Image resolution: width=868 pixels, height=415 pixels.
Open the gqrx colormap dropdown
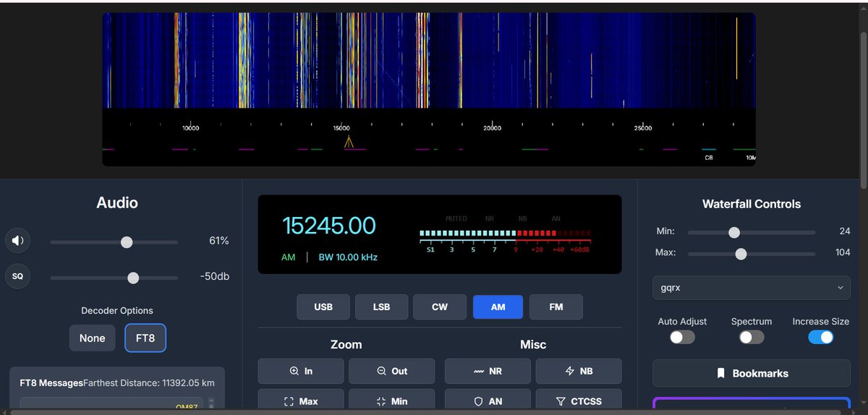pos(752,288)
